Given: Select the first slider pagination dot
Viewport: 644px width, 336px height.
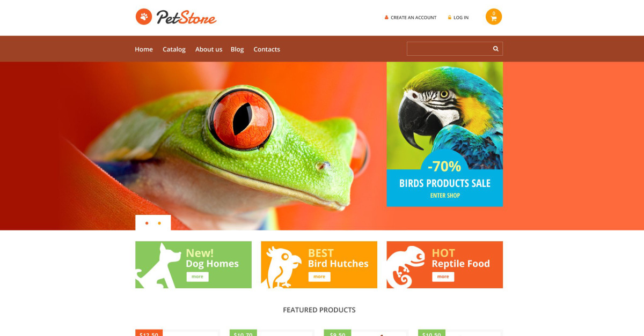Looking at the screenshot, I should tap(147, 223).
